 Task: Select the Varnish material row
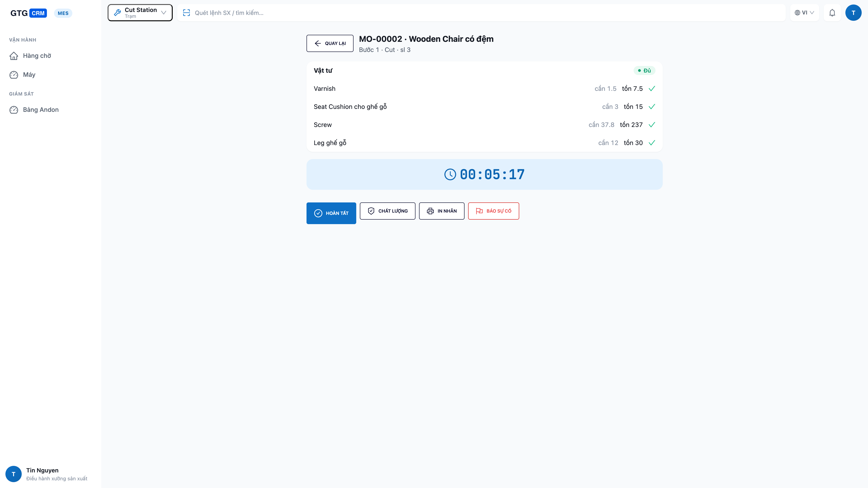tap(484, 89)
